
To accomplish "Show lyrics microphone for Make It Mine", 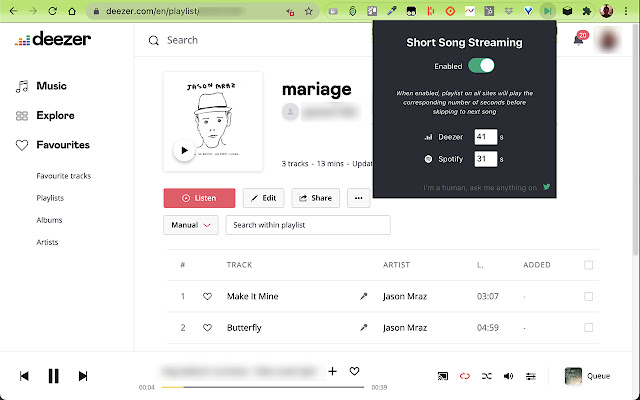I will pyautogui.click(x=363, y=296).
